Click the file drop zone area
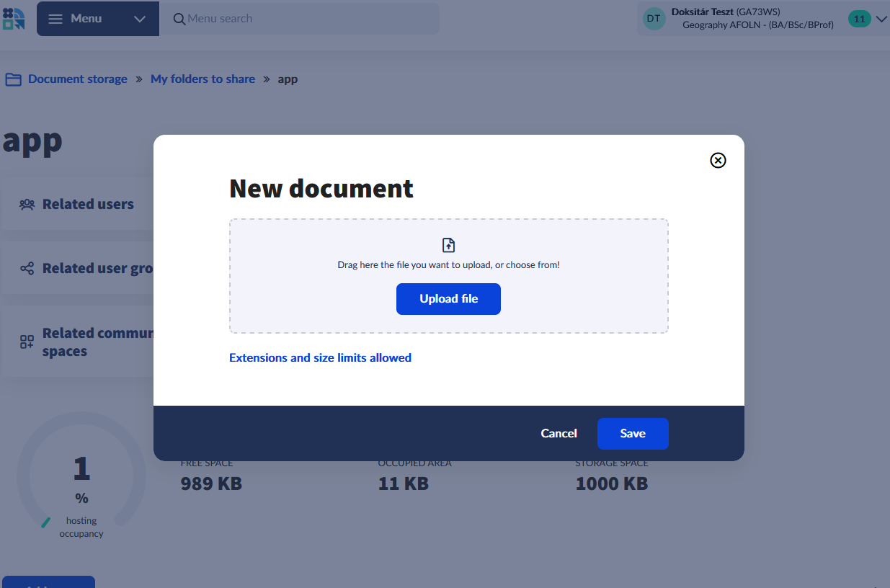This screenshot has height=588, width=890. pos(449,276)
